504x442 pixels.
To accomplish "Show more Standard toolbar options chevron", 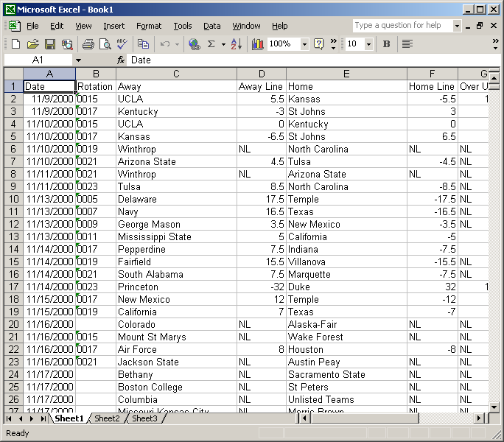I will [x=334, y=44].
